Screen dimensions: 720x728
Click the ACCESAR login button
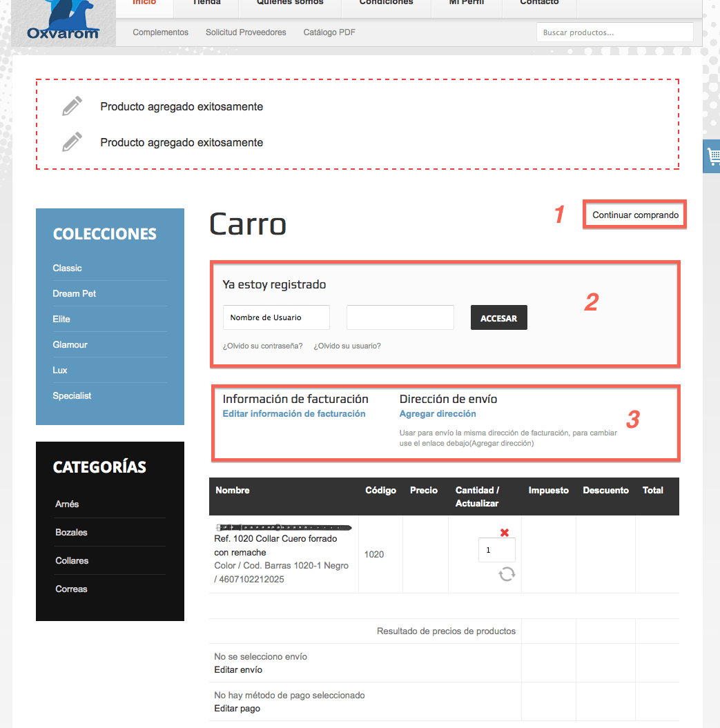point(499,317)
